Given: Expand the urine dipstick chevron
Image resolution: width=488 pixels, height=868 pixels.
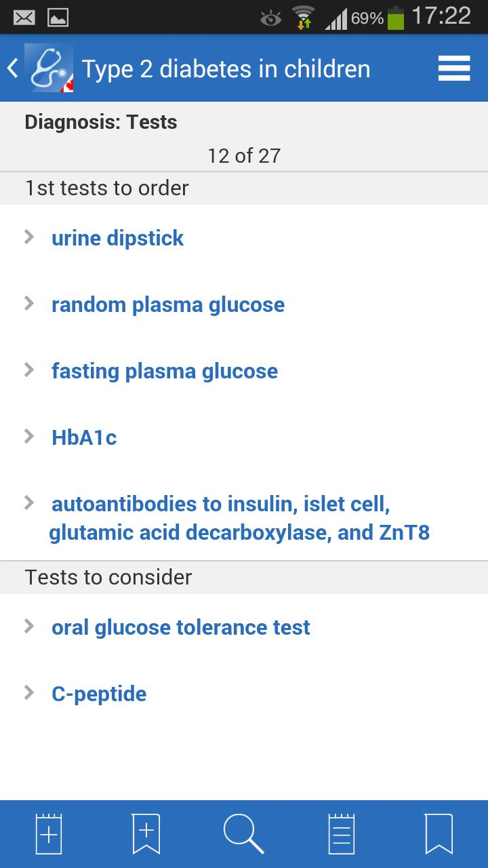Looking at the screenshot, I should 28,237.
